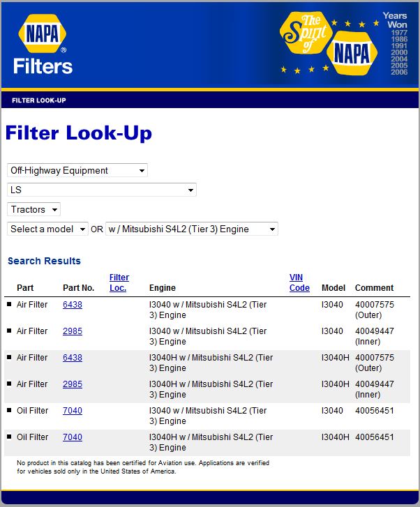This screenshot has height=507, width=420.
Task: Click the Filter Loc. column header link
Action: pyautogui.click(x=119, y=282)
